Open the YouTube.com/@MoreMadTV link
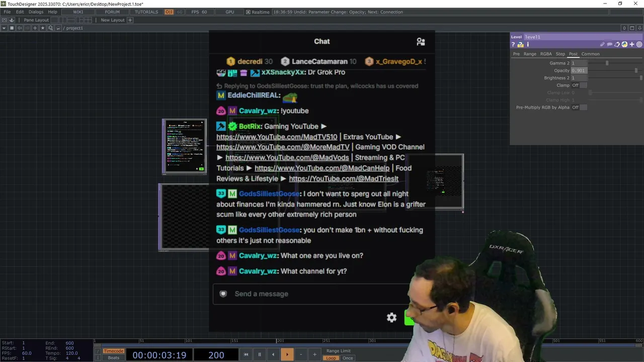The image size is (644, 362). 283,147
